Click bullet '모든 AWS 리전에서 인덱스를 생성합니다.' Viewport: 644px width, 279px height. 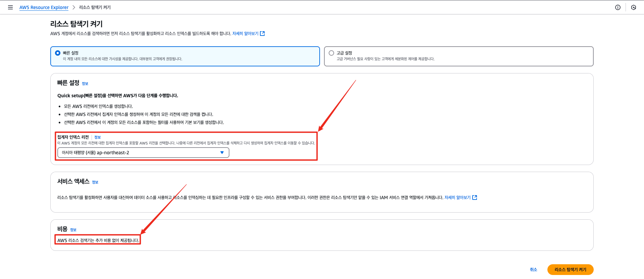[98, 106]
